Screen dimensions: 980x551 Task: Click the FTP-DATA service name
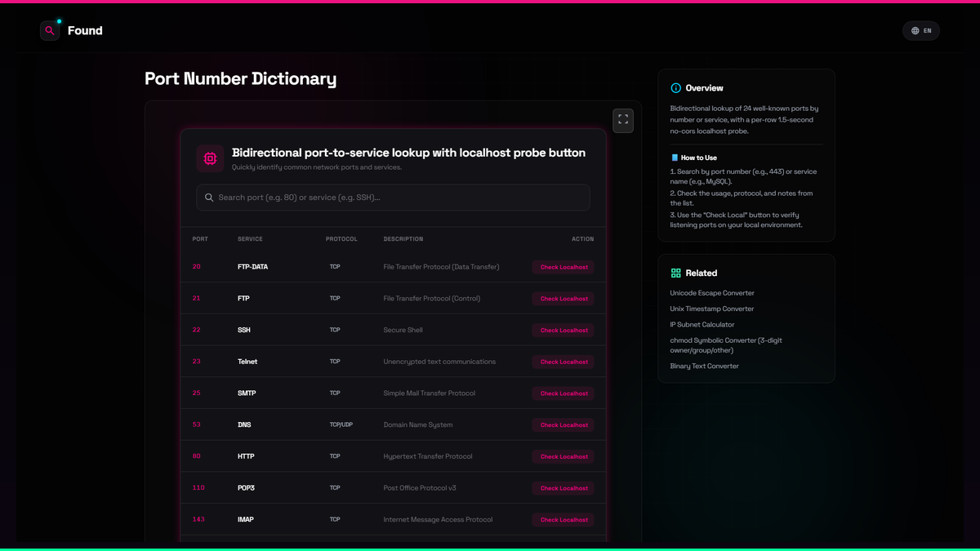tap(252, 267)
